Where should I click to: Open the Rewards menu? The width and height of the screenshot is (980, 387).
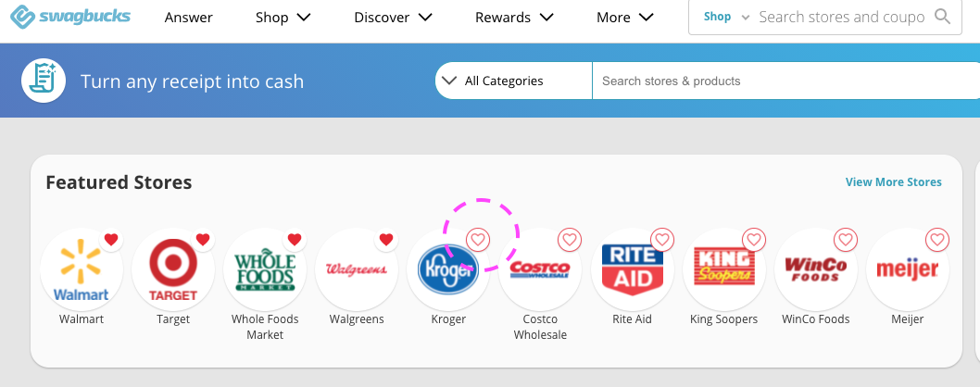[514, 18]
